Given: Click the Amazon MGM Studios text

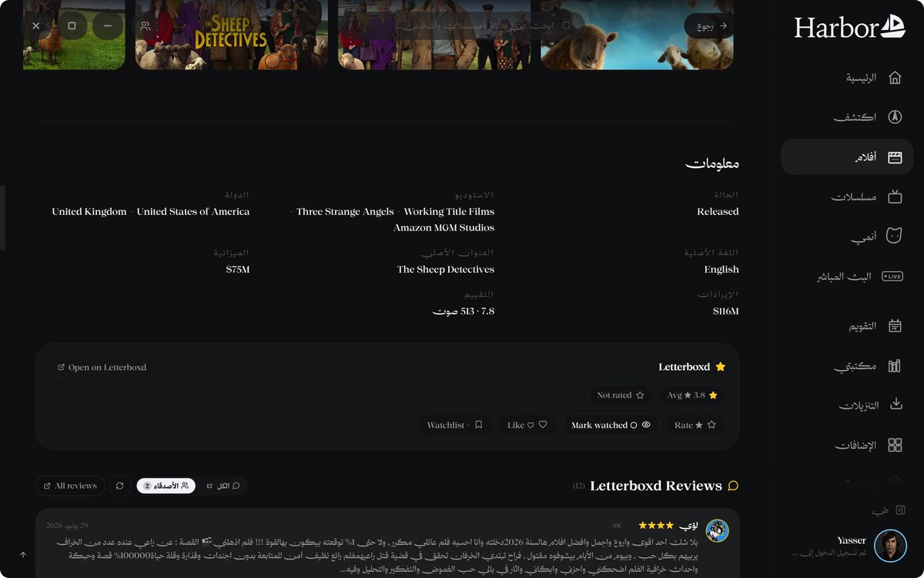Looking at the screenshot, I should (444, 228).
